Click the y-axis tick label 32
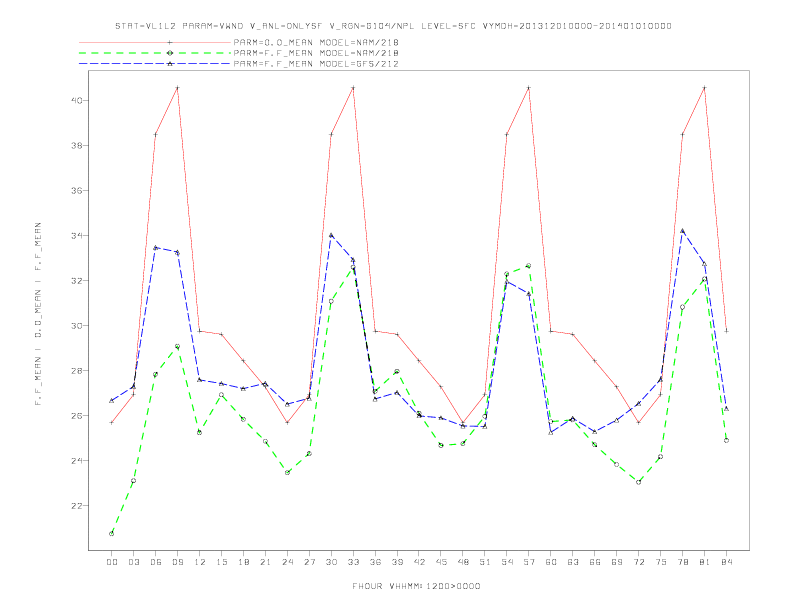Image resolution: width=792 pixels, height=612 pixels. [x=76, y=281]
